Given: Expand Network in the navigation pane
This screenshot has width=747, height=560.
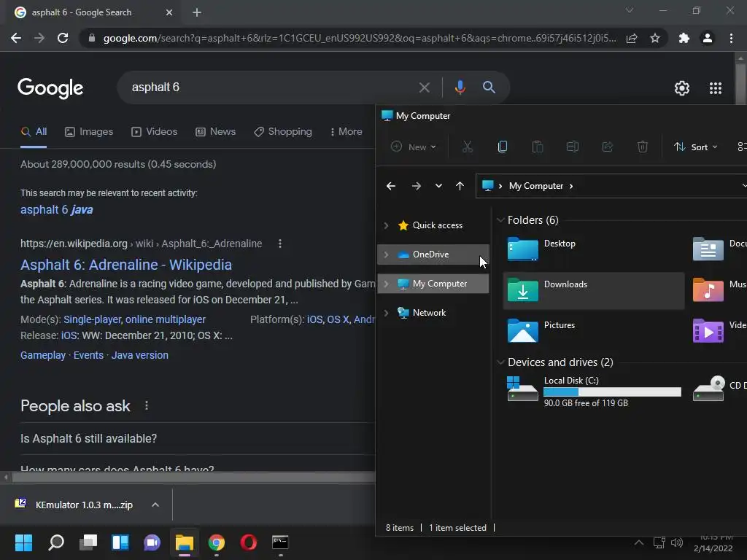Looking at the screenshot, I should click(x=387, y=313).
